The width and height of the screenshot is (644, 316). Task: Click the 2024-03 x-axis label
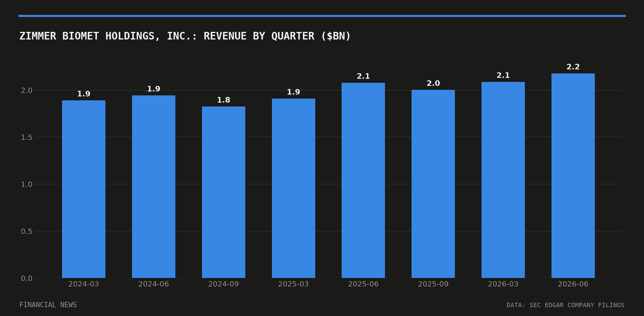pos(84,284)
